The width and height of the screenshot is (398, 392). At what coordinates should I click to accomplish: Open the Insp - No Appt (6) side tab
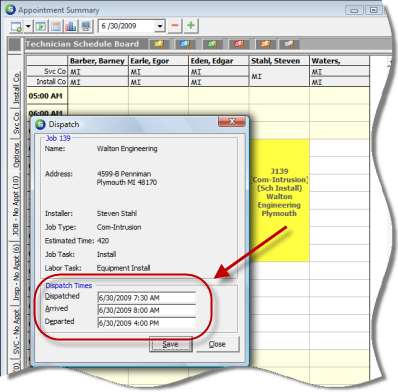point(16,272)
